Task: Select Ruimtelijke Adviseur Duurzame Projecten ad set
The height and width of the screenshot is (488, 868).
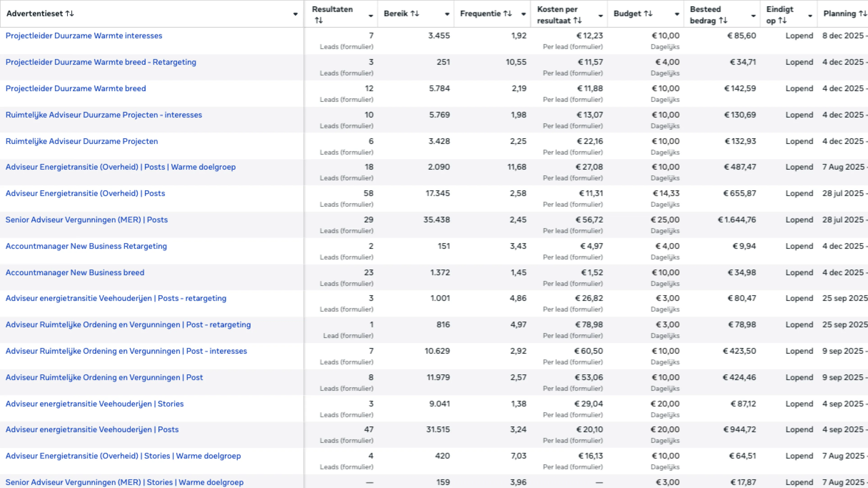Action: [x=82, y=141]
